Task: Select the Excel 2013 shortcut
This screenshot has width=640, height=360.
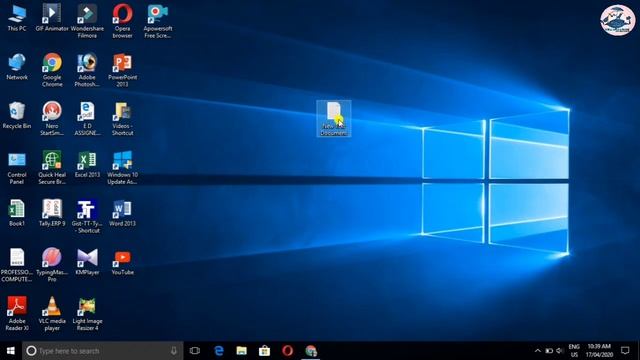Action: (x=87, y=164)
